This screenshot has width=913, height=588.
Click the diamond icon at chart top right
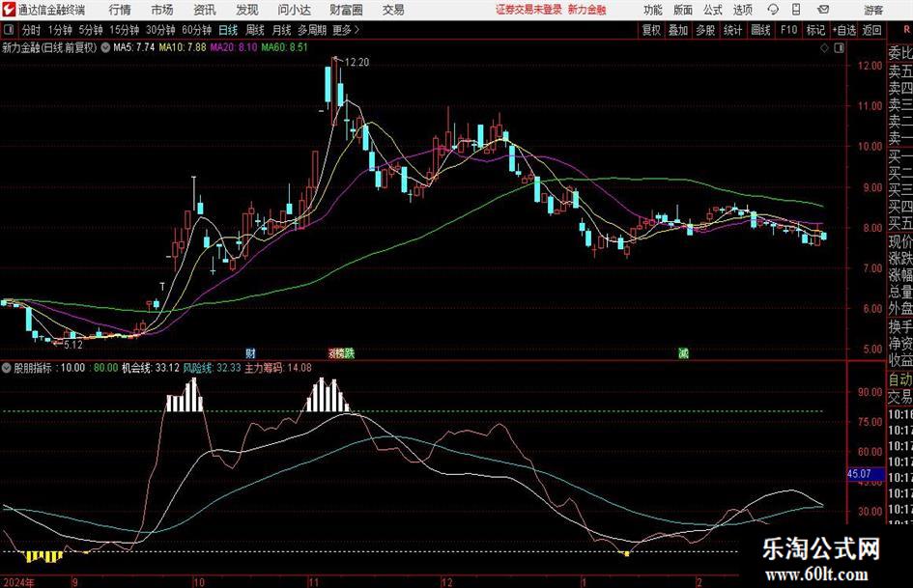tap(824, 48)
